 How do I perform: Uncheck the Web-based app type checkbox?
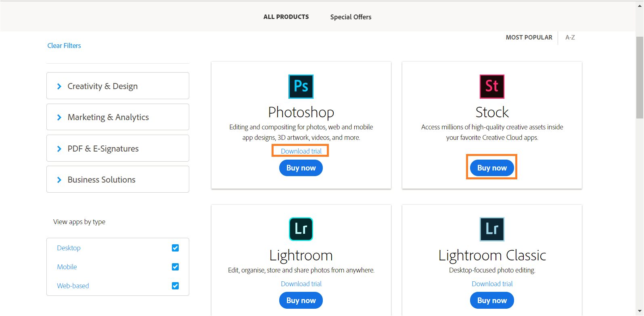(x=175, y=286)
